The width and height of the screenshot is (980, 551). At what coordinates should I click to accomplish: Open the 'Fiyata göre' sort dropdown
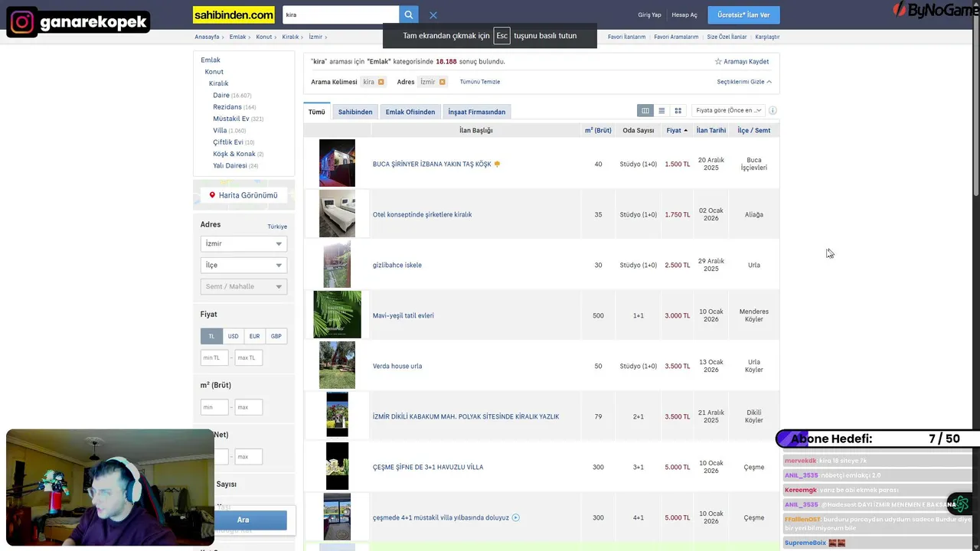click(727, 110)
